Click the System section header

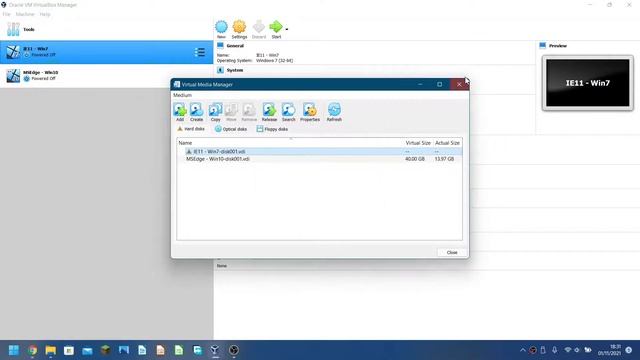pos(235,70)
